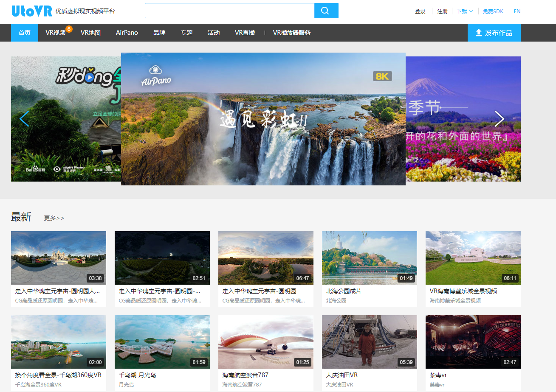This screenshot has width=556, height=392.
Task: Switch language via EN link
Action: point(517,11)
